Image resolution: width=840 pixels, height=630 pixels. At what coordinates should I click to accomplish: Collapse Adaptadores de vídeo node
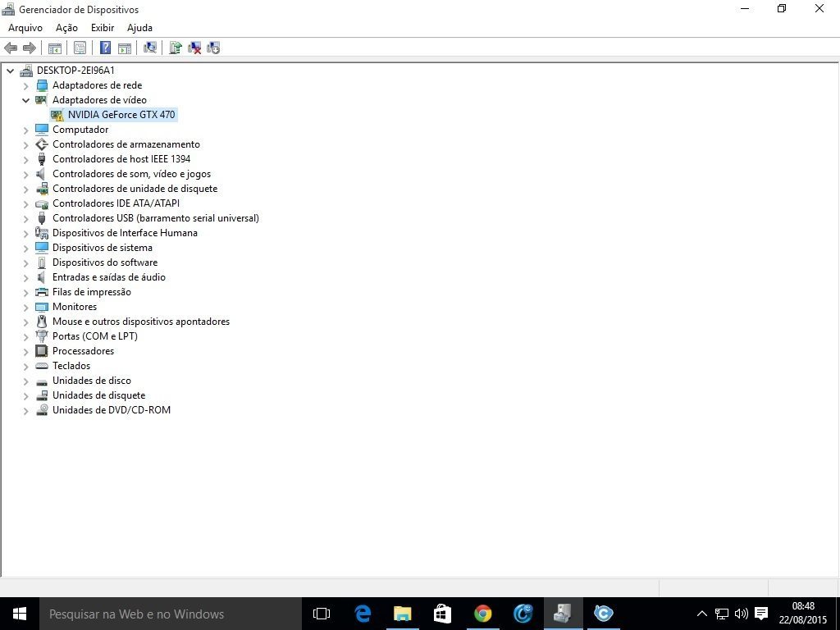[x=25, y=100]
